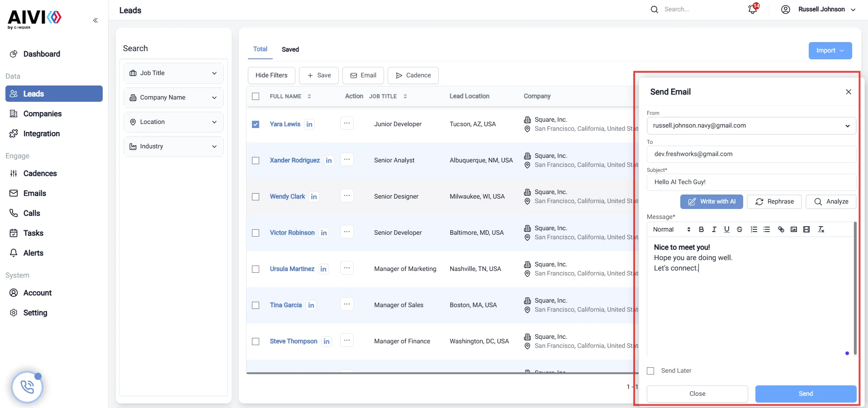Open the From email address dropdown
Viewport: 868px width, 408px height.
[751, 126]
